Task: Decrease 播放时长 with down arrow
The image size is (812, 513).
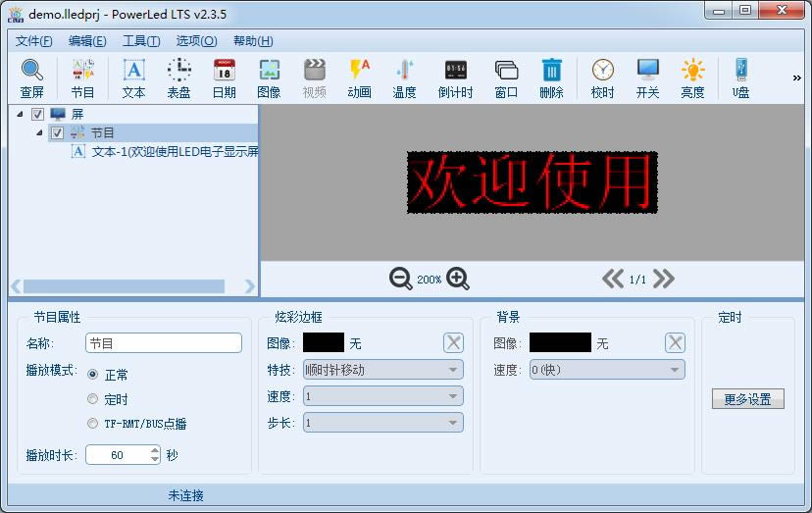Action: point(155,459)
